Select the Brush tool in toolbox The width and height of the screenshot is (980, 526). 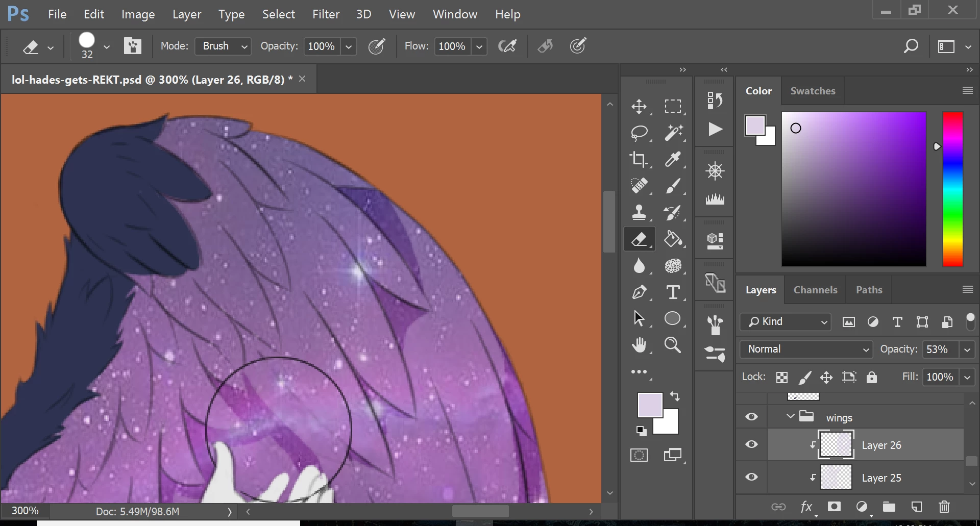(673, 186)
